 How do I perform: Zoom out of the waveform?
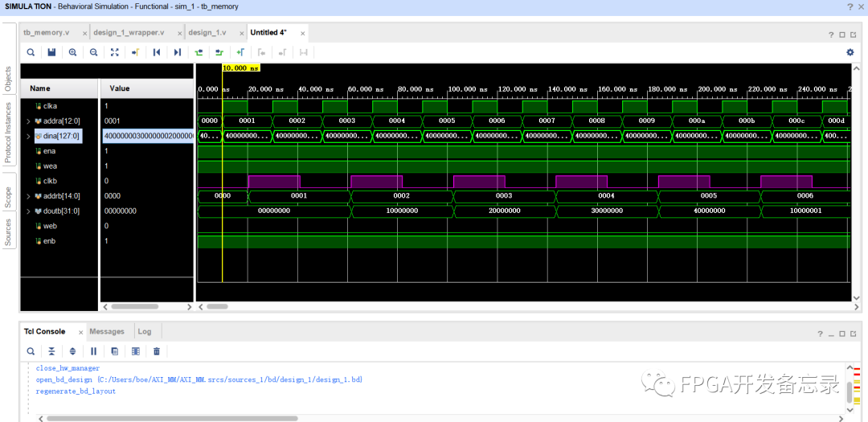click(93, 52)
